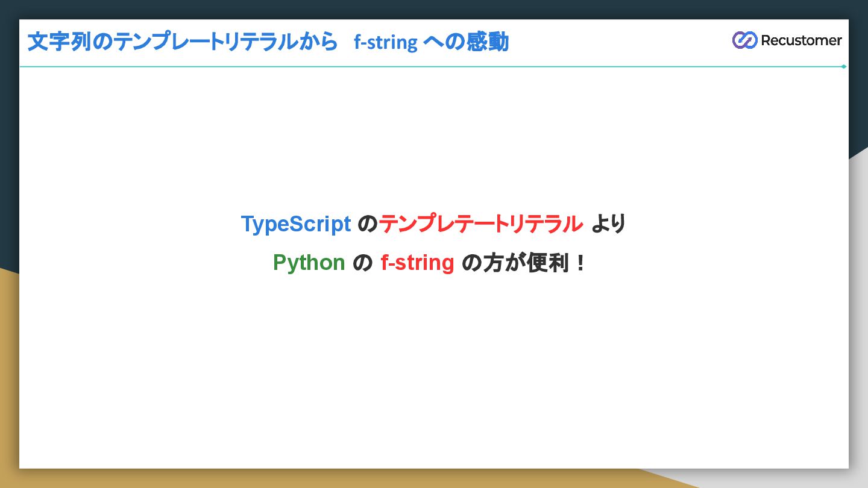This screenshot has height=488, width=868.
Task: Click the red text テンプレテートリテラル
Action: (480, 224)
